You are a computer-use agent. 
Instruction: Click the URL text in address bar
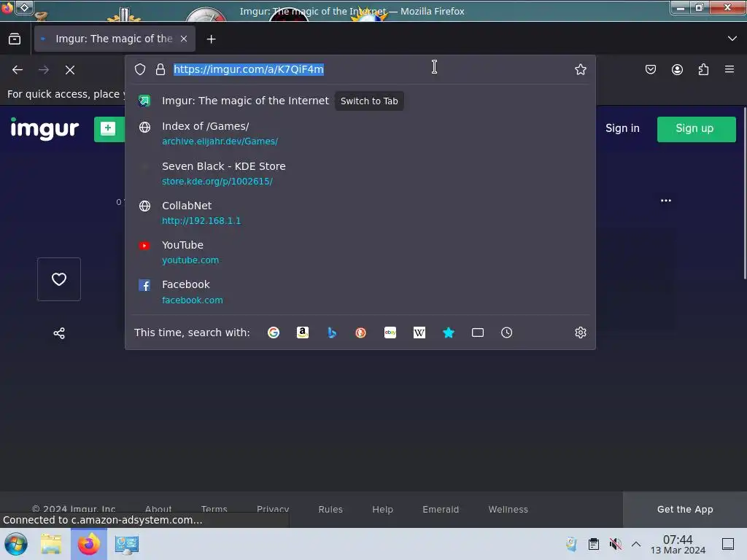[249, 69]
